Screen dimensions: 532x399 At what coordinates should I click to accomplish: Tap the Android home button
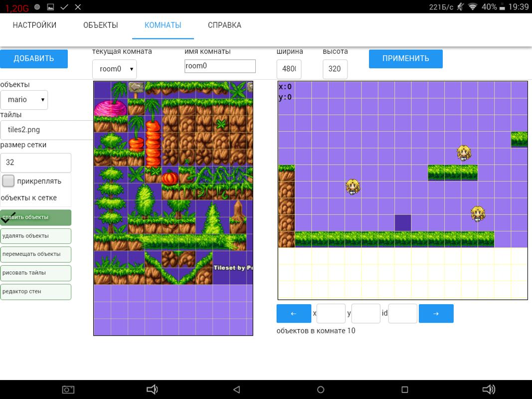click(x=320, y=390)
